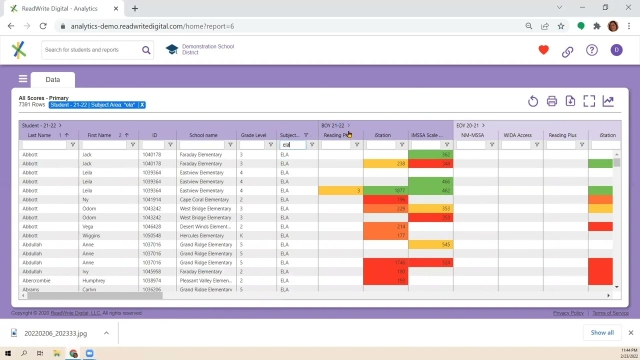The height and width of the screenshot is (360, 640).
Task: Expand the EOY 20-21 column group
Action: [x=483, y=125]
